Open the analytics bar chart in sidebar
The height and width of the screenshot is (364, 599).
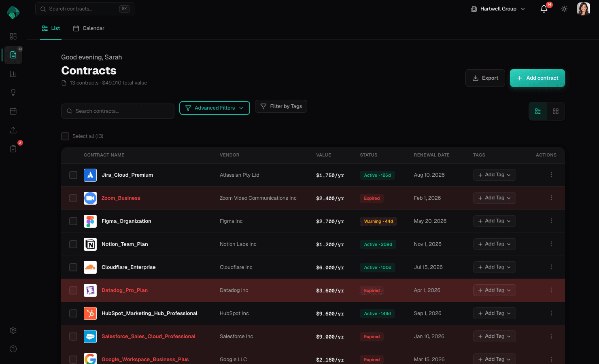[13, 74]
